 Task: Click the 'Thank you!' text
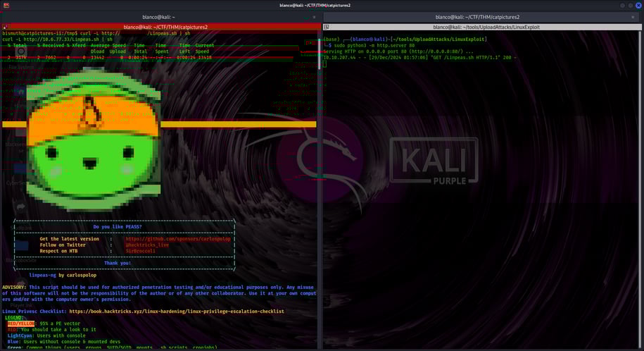pos(118,263)
